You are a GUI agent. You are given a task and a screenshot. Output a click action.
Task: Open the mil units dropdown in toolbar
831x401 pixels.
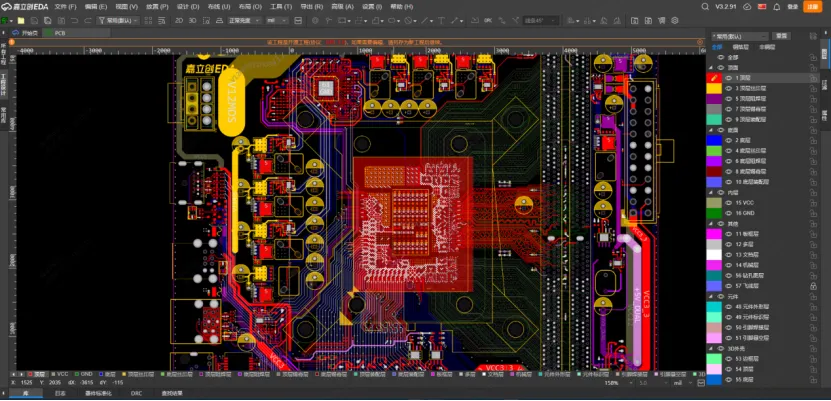277,21
